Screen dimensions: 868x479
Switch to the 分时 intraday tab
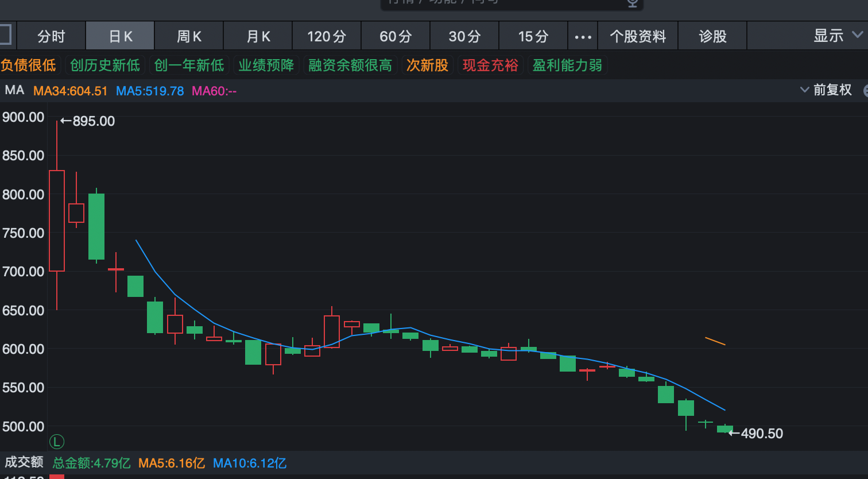(51, 36)
